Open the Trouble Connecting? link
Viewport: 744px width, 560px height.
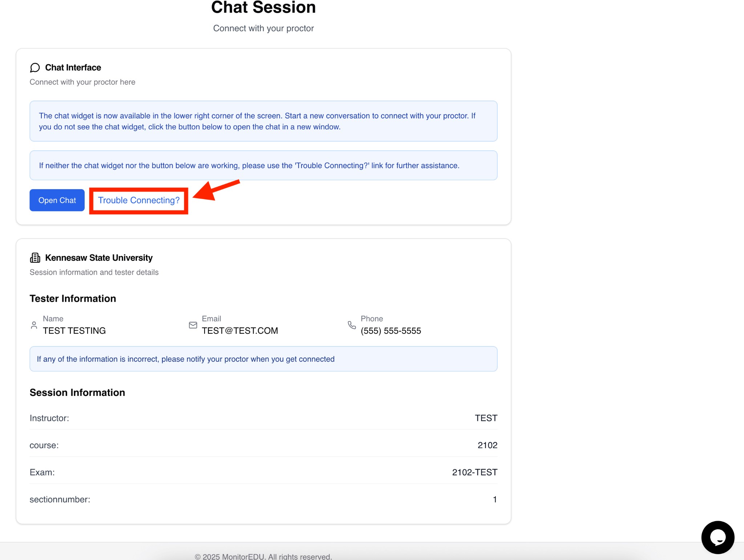139,200
